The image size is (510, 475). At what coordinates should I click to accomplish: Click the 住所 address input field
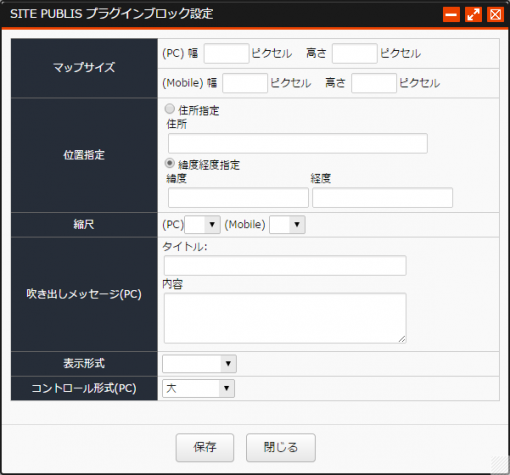[x=298, y=143]
